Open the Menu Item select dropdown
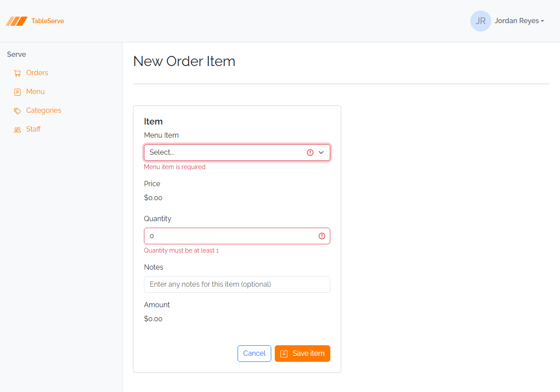The image size is (560, 392). 237,153
